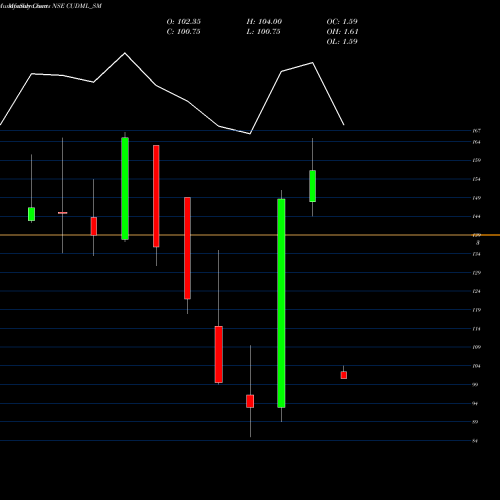Click the OL: 1.59 readout
Viewport: 500px width, 500px height.
pyautogui.click(x=342, y=42)
